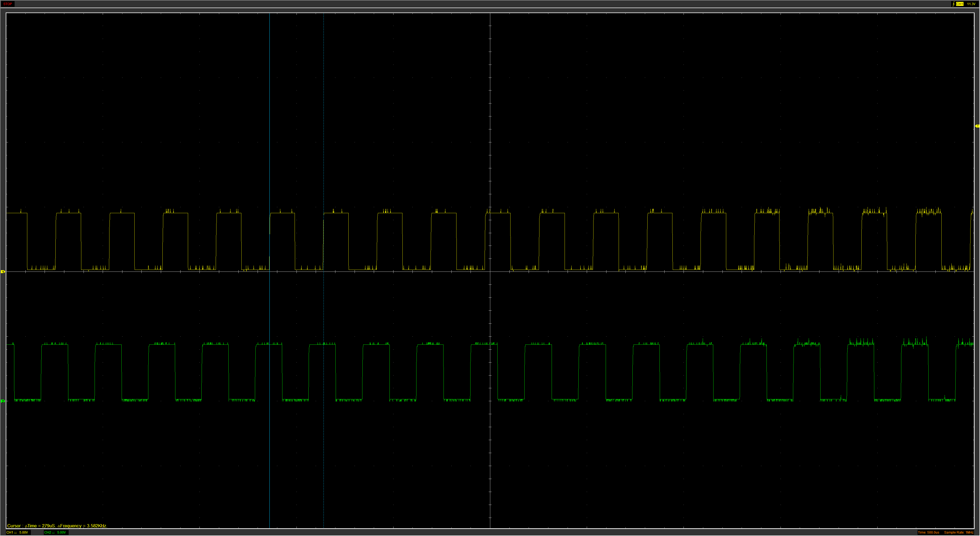Click the CH2 DC coupling symbol
The height and width of the screenshot is (536, 980).
point(53,532)
